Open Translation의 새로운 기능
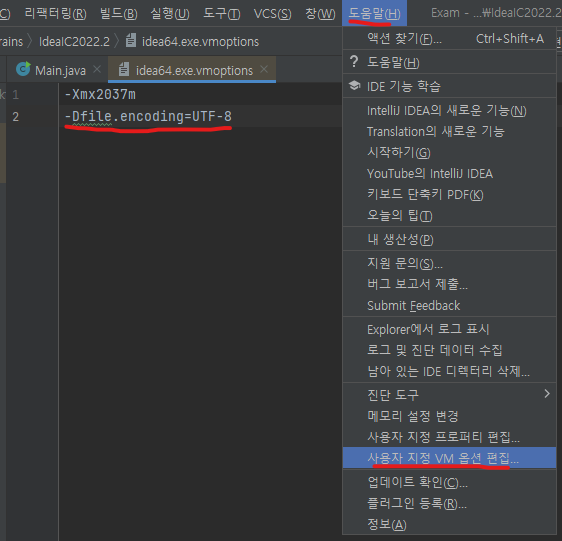This screenshot has height=541, width=562. coord(449,132)
